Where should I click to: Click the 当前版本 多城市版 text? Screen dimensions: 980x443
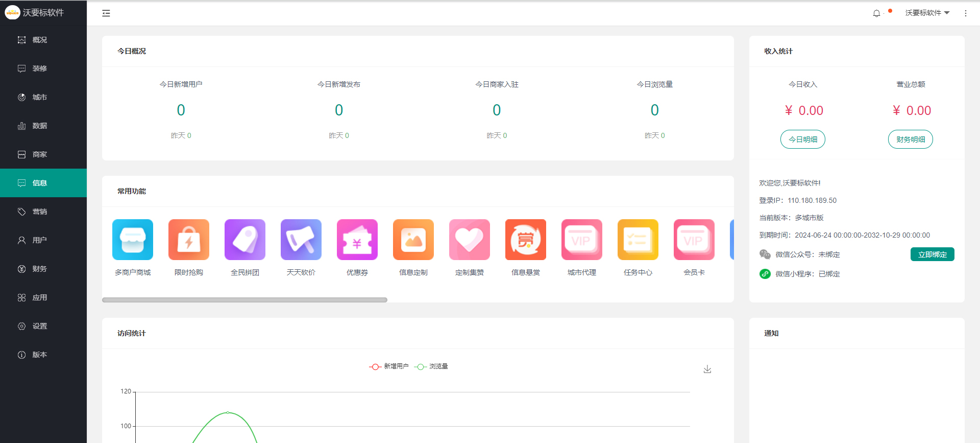coord(791,218)
